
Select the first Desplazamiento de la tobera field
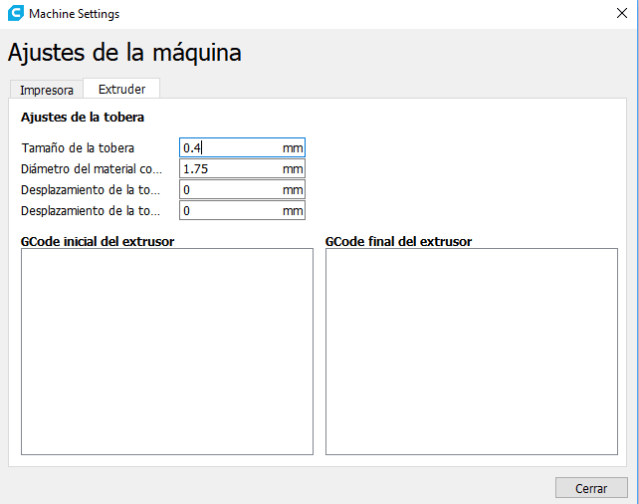pyautogui.click(x=232, y=190)
